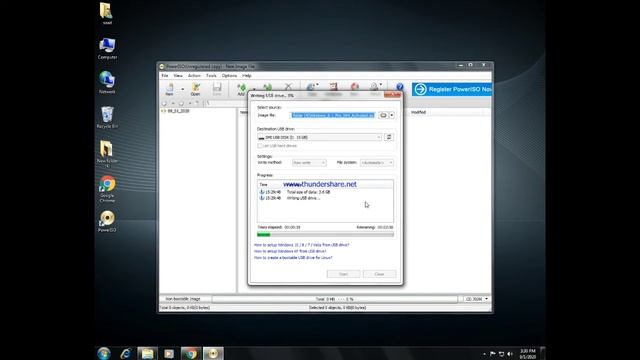
Task: Open the Options menu
Action: [x=229, y=76]
